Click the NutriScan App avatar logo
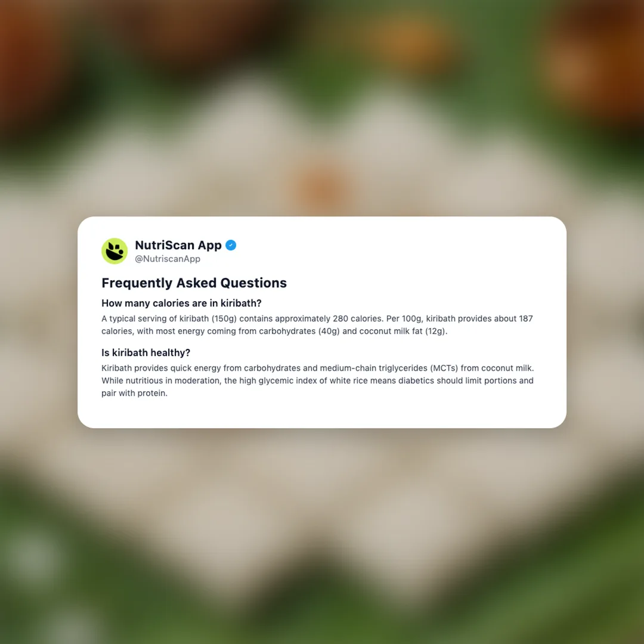 pyautogui.click(x=114, y=251)
